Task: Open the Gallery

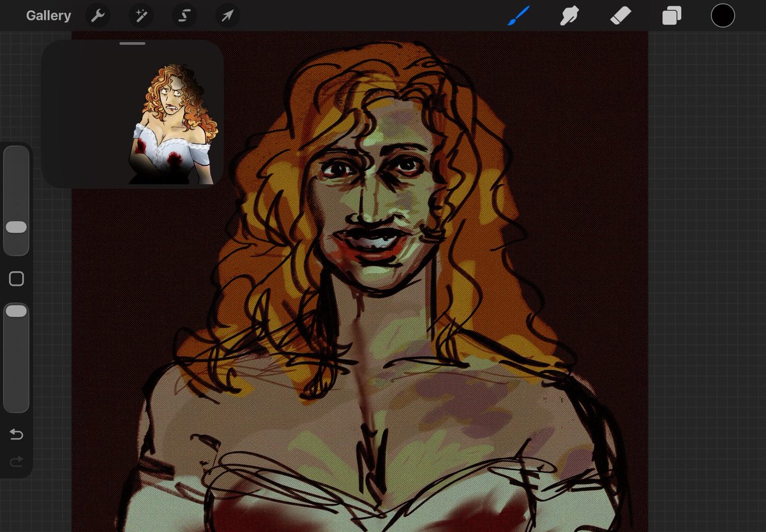Action: coord(49,16)
